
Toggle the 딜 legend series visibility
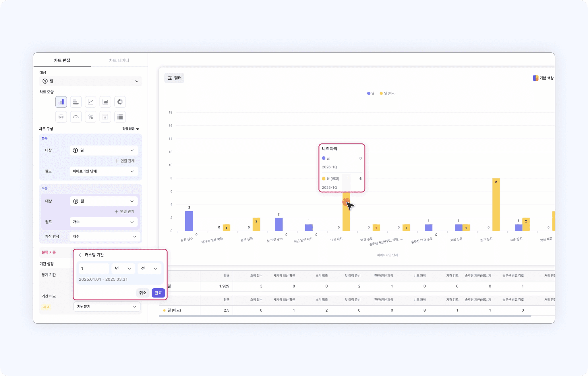tap(371, 93)
